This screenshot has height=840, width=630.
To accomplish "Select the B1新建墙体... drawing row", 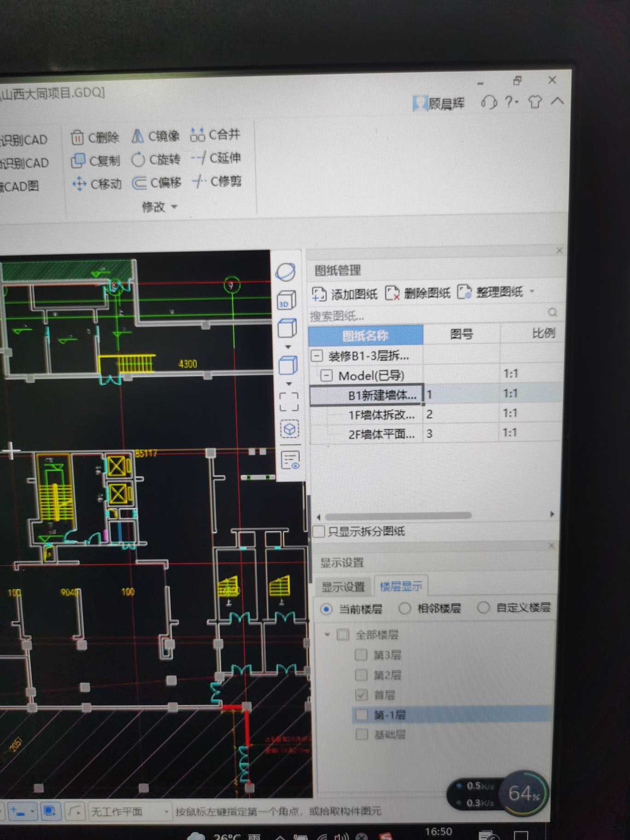I will (x=435, y=395).
